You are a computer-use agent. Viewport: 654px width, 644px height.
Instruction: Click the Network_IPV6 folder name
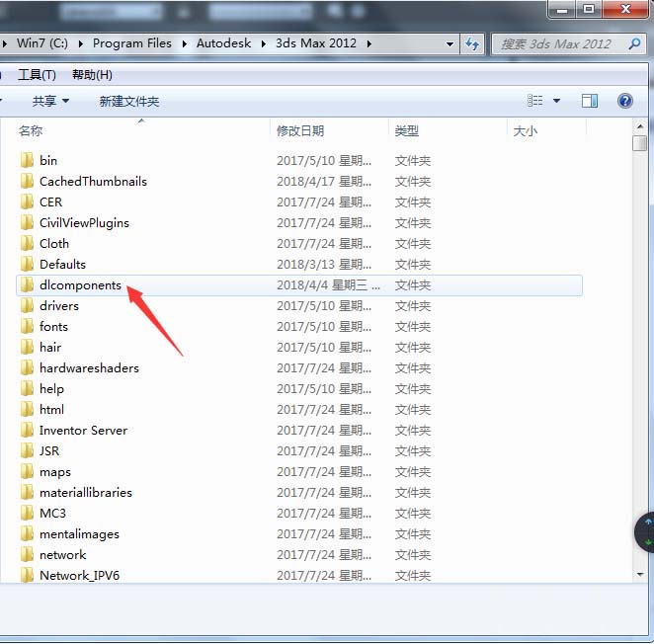(x=79, y=576)
